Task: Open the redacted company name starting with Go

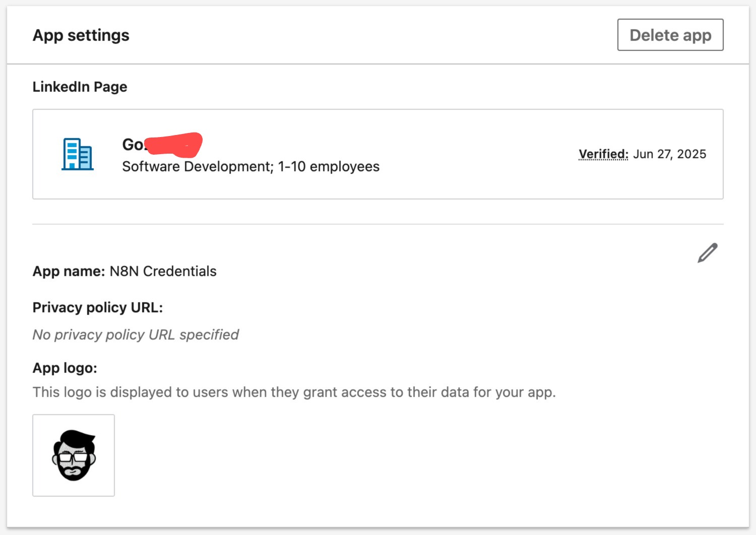Action: (162, 145)
